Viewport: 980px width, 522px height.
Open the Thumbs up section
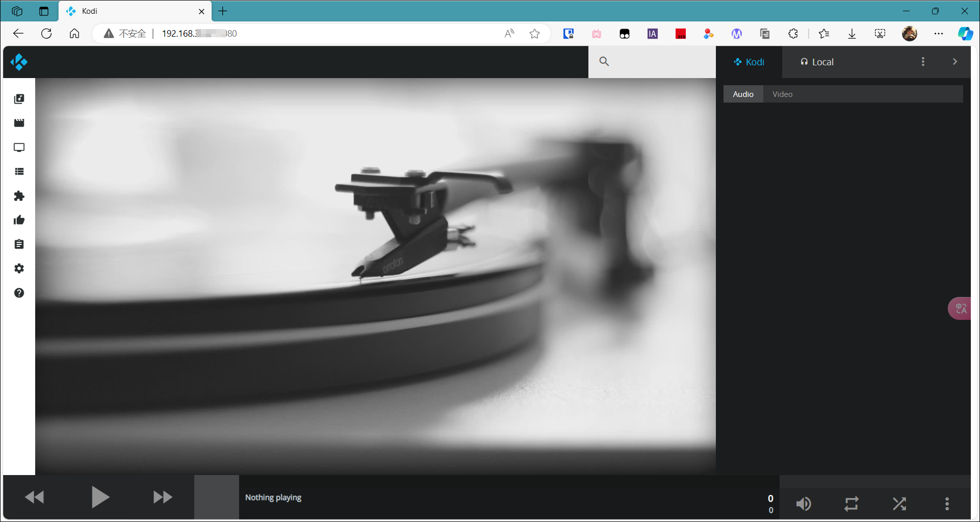[19, 220]
